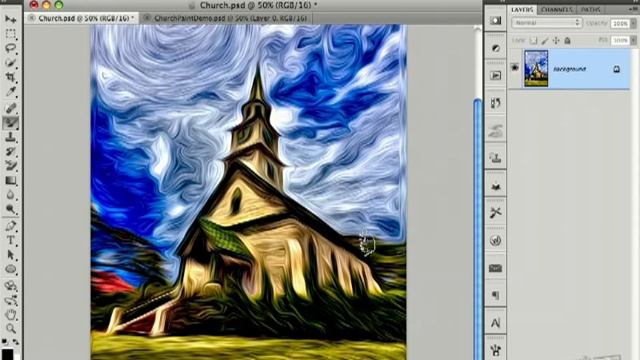This screenshot has height=360, width=640.
Task: Close the Church.psd document tab
Action: pyautogui.click(x=31, y=18)
